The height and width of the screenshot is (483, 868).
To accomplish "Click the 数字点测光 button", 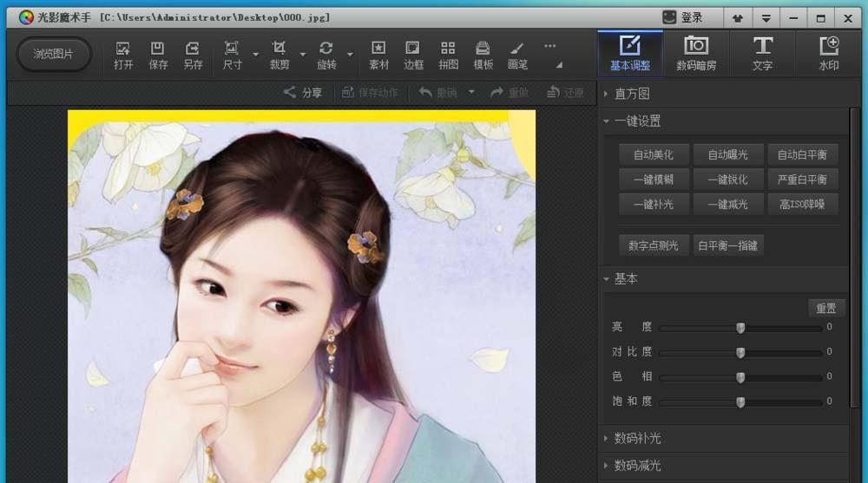I will [654, 245].
